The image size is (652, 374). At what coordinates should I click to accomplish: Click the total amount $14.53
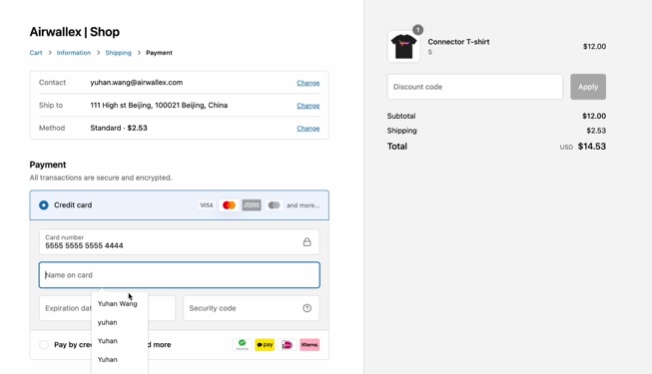coord(592,146)
